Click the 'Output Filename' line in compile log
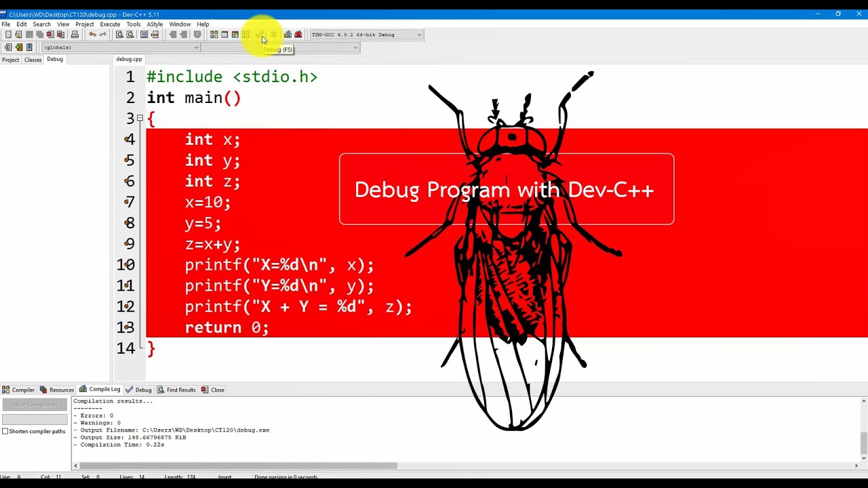 172,430
